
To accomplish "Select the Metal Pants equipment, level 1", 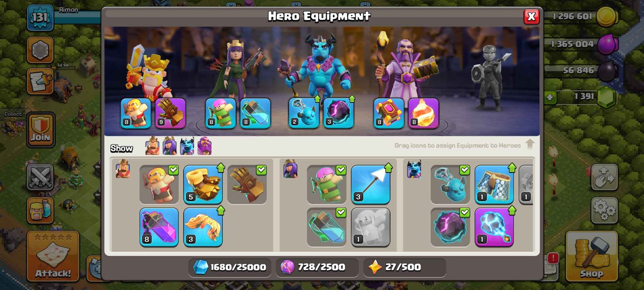I will (x=494, y=184).
